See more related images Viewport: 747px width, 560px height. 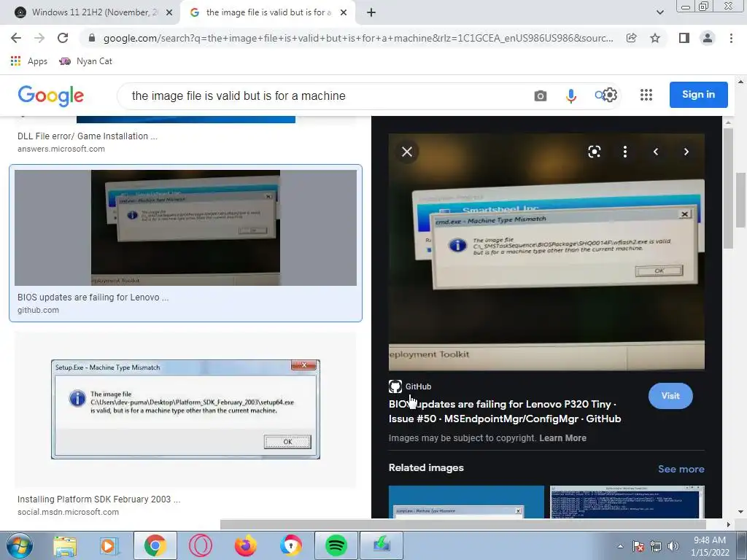click(681, 469)
